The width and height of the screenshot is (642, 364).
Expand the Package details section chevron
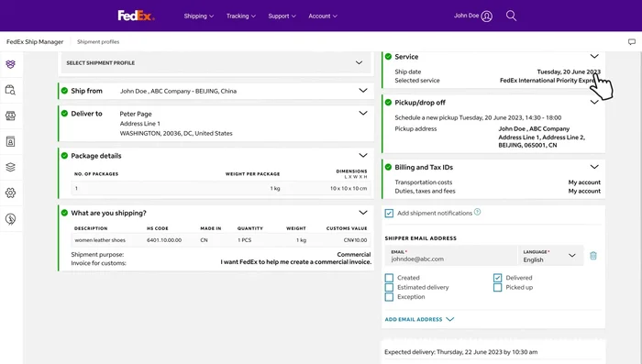pyautogui.click(x=363, y=155)
